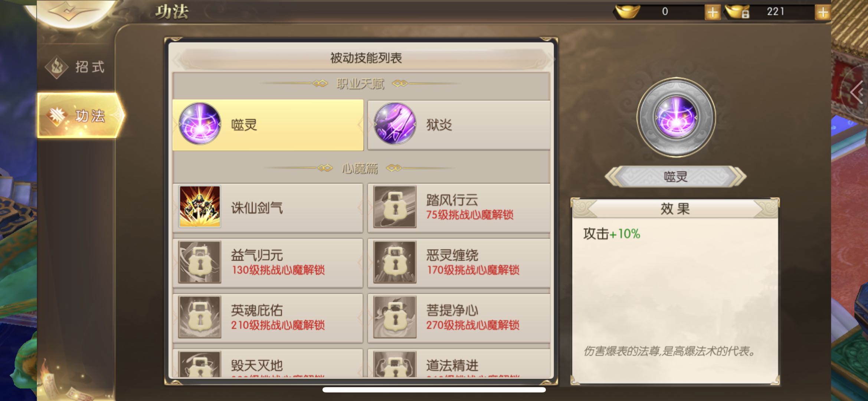Click the round back emblem at top-left
This screenshot has height=401, width=868.
click(x=71, y=11)
